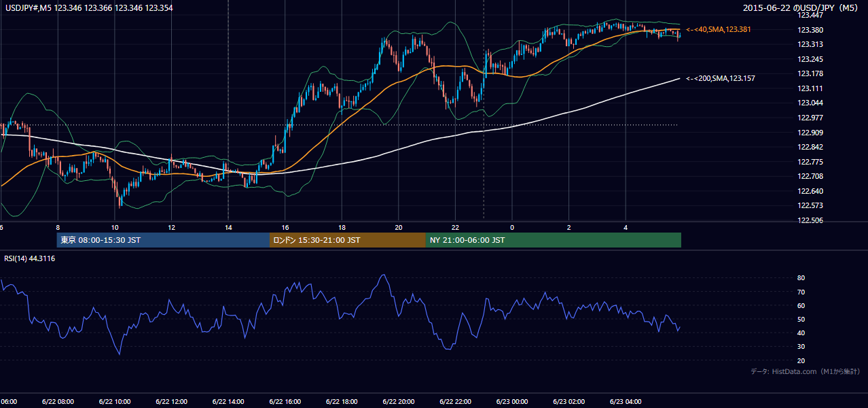The image size is (868, 408).
Task: Click the 122.775 price axis label
Action: (x=810, y=162)
